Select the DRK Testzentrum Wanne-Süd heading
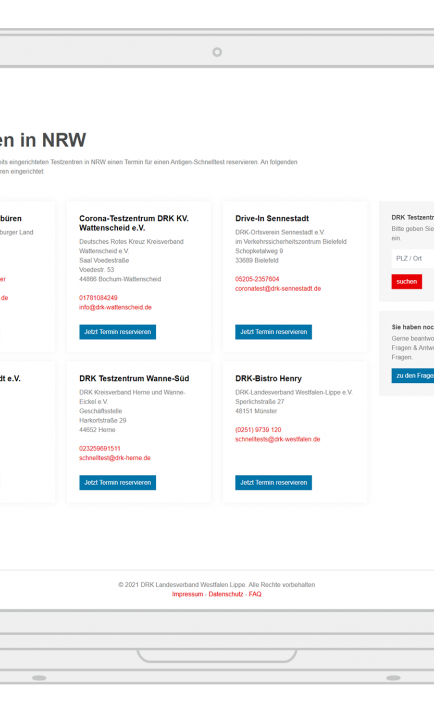This screenshot has width=434, height=713. (134, 379)
